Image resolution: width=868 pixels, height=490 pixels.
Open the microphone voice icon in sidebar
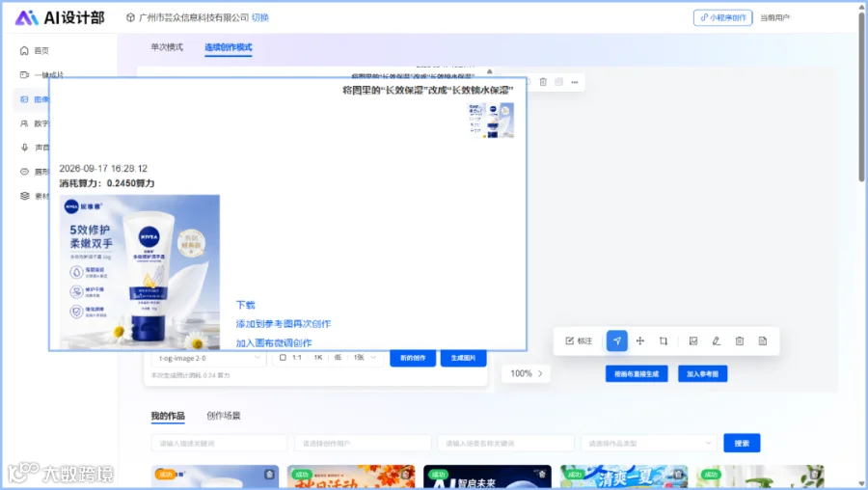24,148
